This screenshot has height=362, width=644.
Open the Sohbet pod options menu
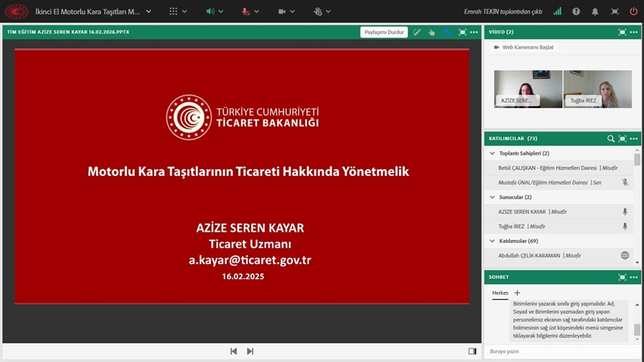pos(633,276)
